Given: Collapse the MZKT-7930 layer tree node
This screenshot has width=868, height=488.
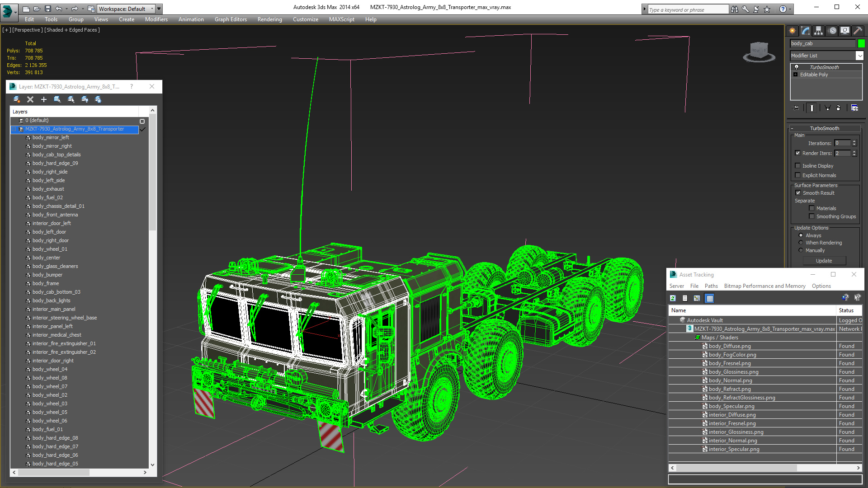Looking at the screenshot, I should pos(14,129).
